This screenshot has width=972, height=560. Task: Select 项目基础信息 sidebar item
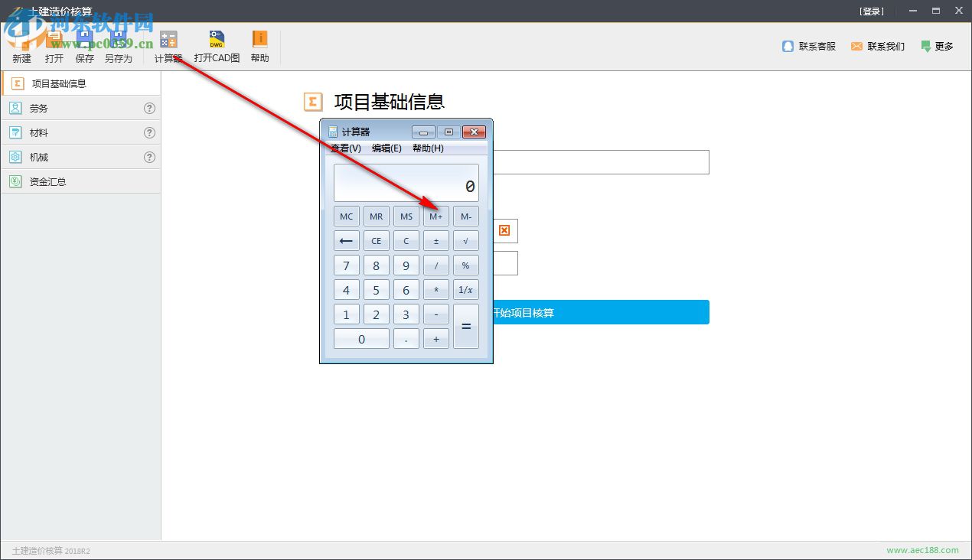point(81,83)
